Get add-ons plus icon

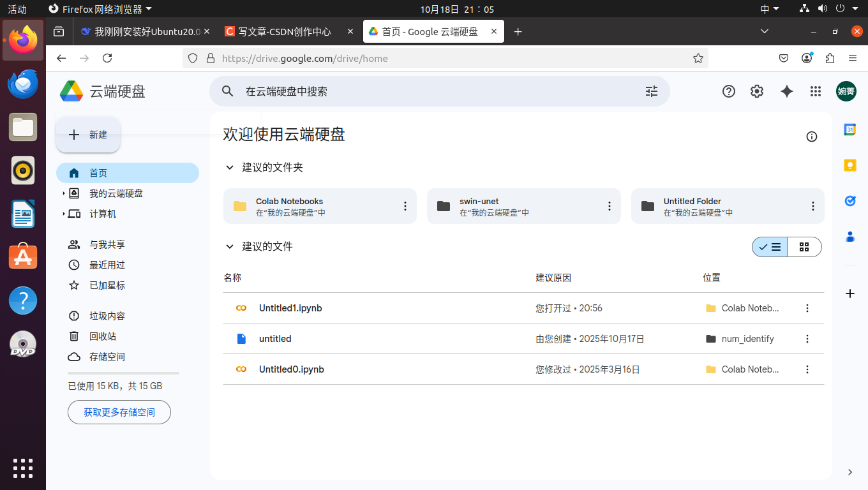[x=850, y=293]
